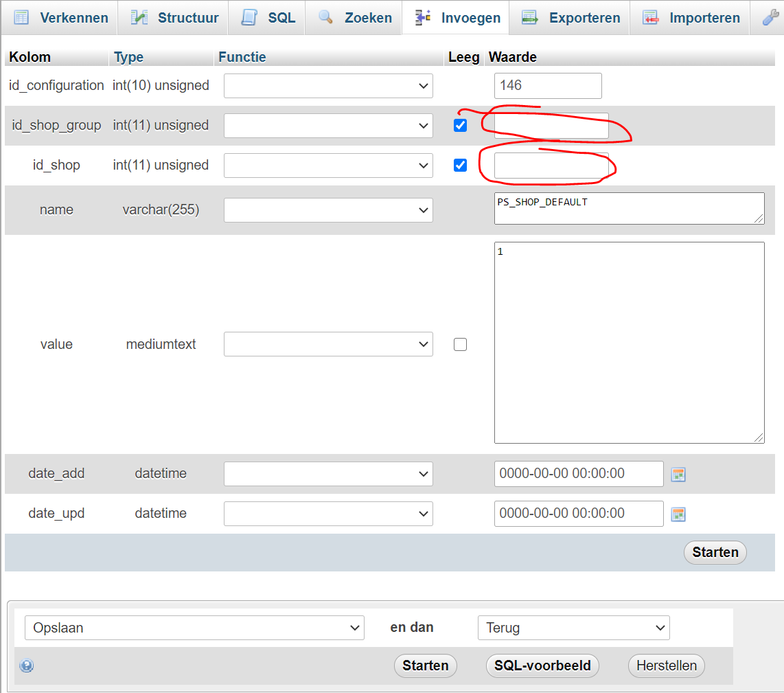This screenshot has height=693, width=784.
Task: Click the Zoeken magnifier icon
Action: 325,17
